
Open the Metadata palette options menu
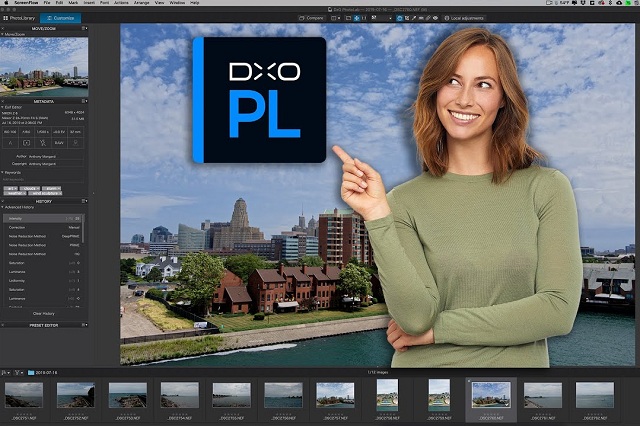point(84,101)
